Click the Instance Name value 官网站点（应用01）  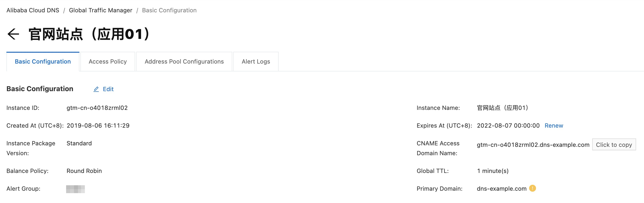tap(502, 108)
